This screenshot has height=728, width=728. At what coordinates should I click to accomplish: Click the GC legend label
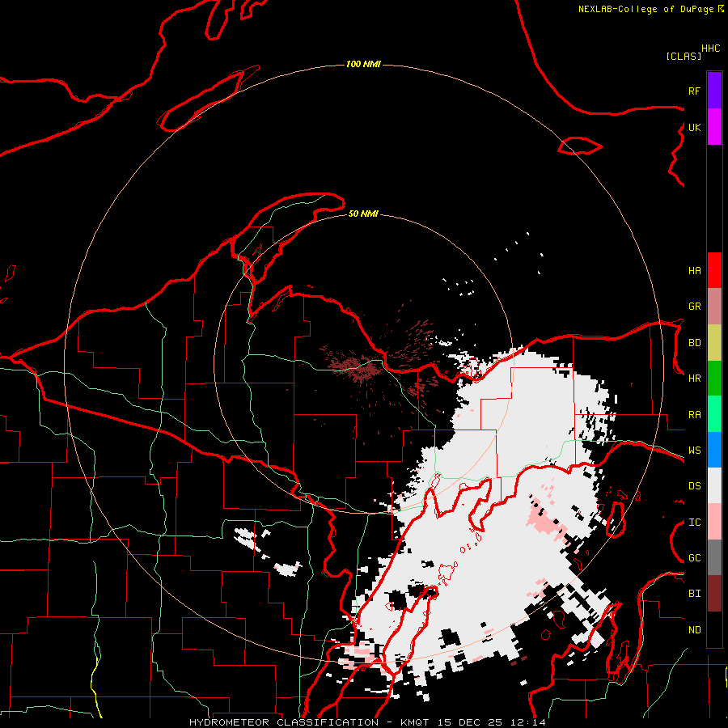[x=694, y=558]
